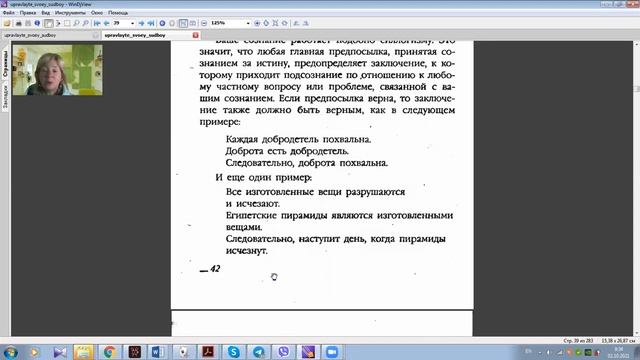
Task: Open the Закладки sidebar panel
Action: (5, 96)
